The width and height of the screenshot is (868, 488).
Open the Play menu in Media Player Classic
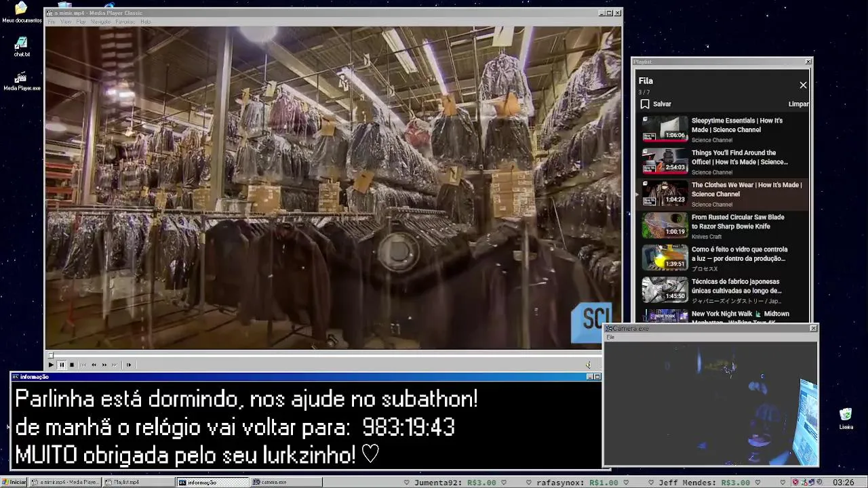coord(81,22)
